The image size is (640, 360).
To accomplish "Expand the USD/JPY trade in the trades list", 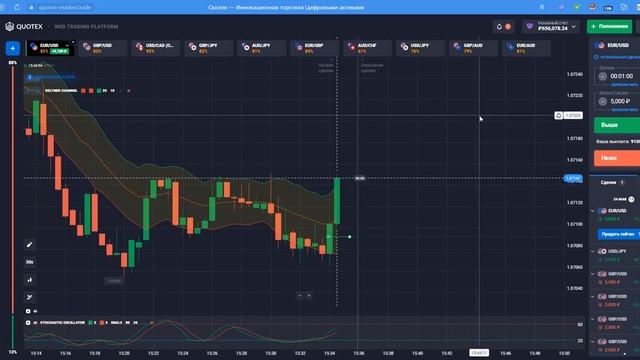I will (593, 251).
